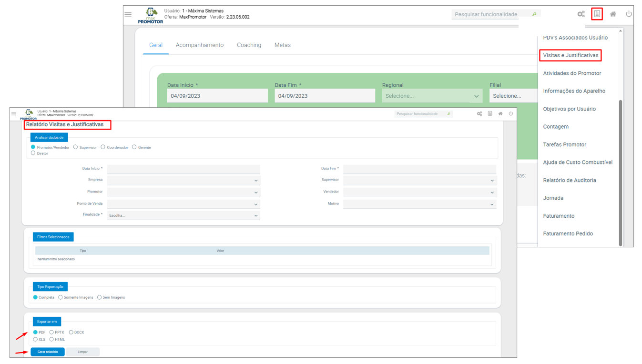
Task: Click the power logout icon in top header
Action: (629, 14)
